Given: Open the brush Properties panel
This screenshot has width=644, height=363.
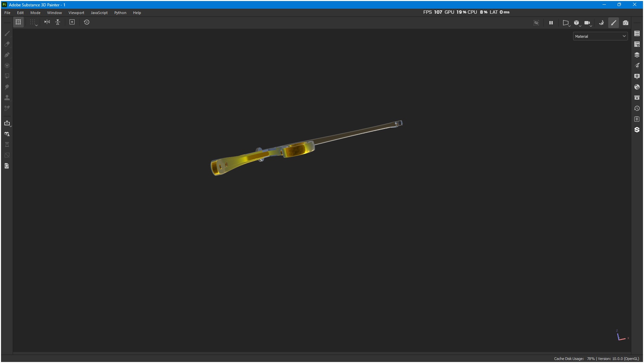Looking at the screenshot, I should pyautogui.click(x=637, y=66).
